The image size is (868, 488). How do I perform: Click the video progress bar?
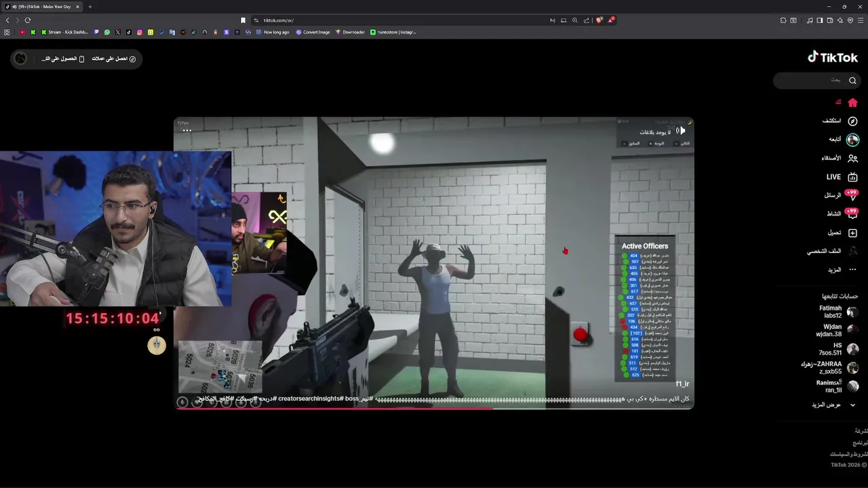click(434, 409)
